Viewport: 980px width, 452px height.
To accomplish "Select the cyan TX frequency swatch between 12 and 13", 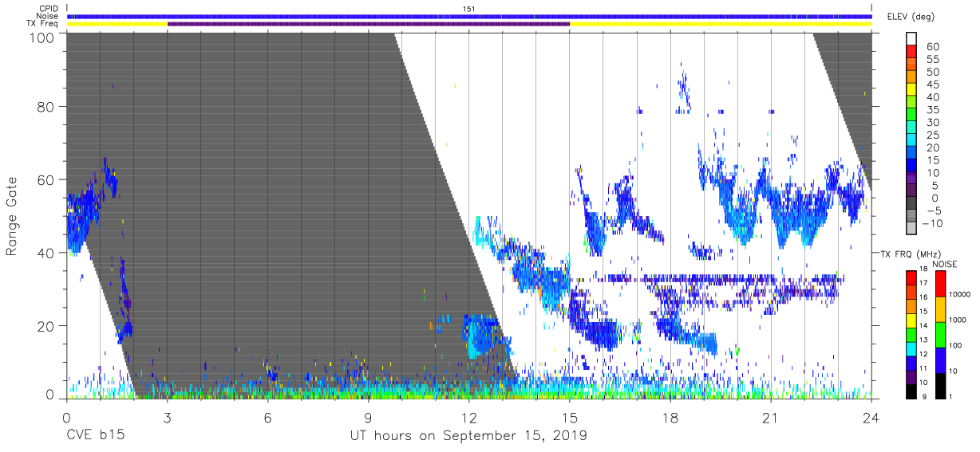I will (911, 348).
